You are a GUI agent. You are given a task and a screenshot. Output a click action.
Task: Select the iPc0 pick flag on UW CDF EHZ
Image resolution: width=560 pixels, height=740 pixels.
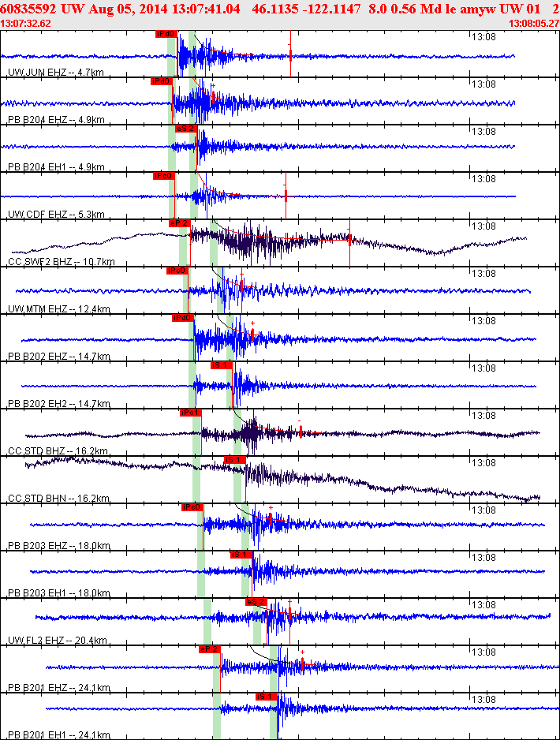(164, 176)
